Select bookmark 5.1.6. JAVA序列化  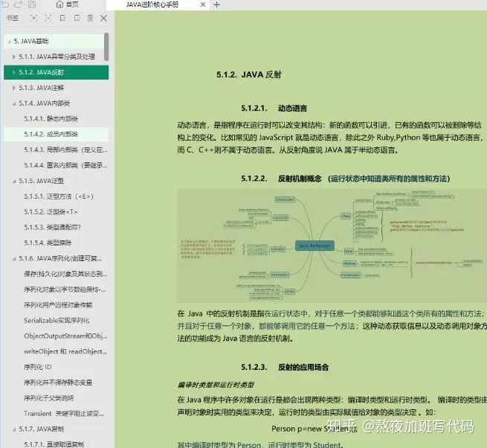[x=60, y=258]
